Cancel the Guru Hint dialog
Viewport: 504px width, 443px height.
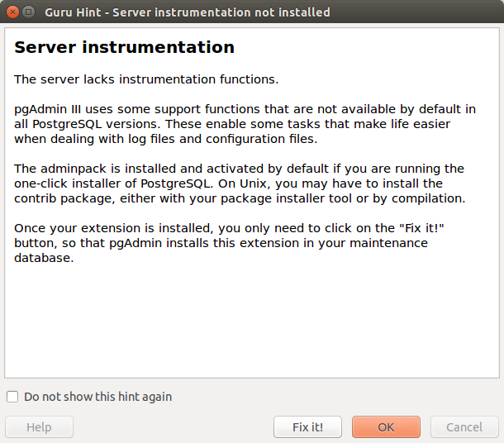coord(464,427)
